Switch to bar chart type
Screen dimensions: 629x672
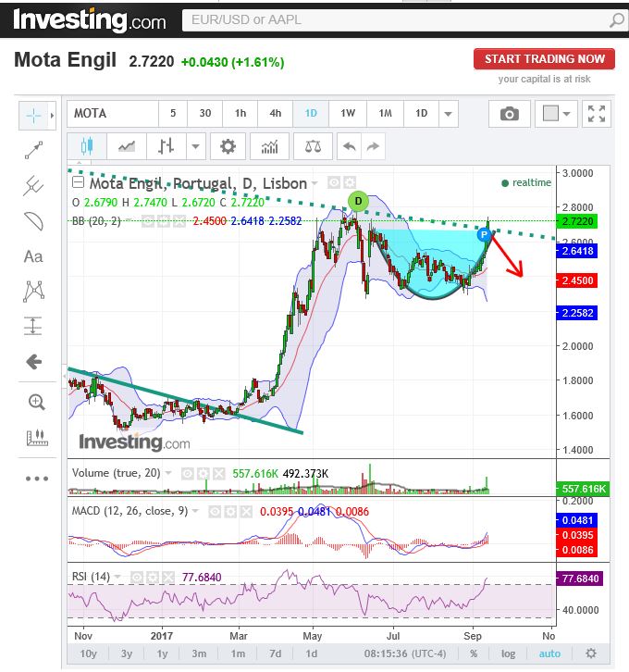click(166, 146)
